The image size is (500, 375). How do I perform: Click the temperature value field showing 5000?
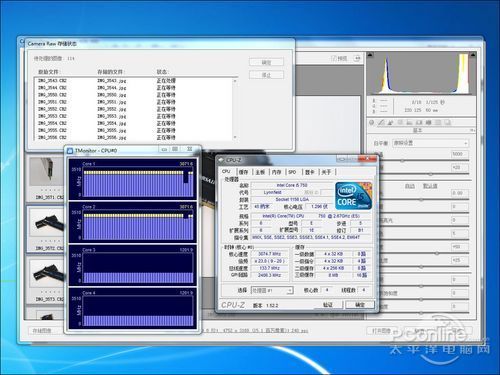[460, 154]
